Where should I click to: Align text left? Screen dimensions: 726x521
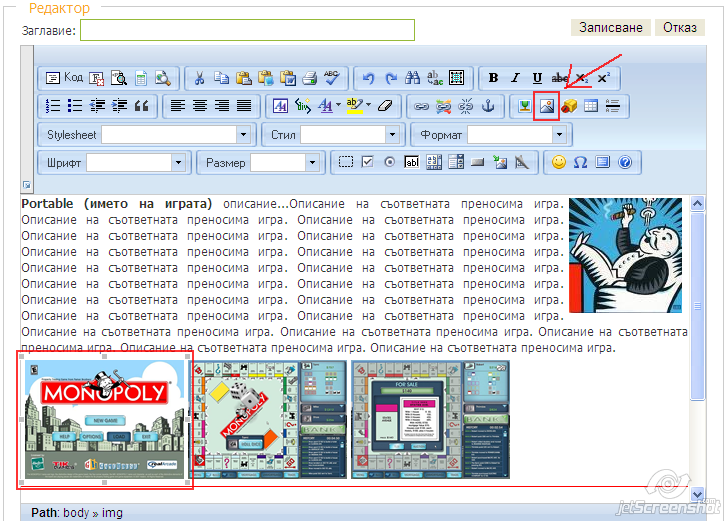[178, 106]
